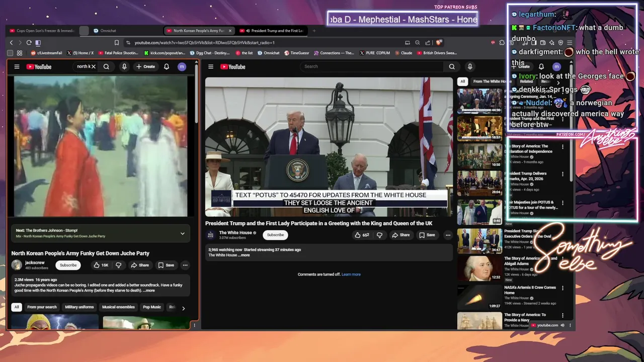
Task: Select 'From The White House' filter chip
Action: pos(491,81)
